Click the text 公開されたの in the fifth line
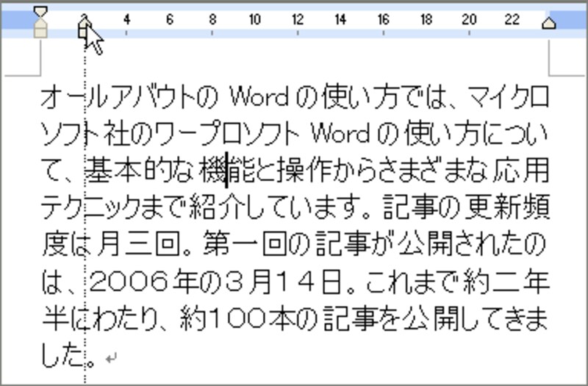Viewport: 588px width, 386px height. [470, 244]
